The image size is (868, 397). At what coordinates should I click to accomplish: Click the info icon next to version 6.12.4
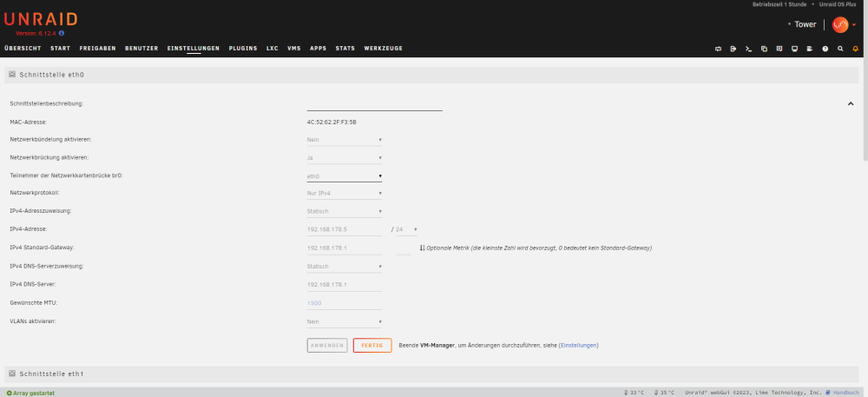tap(61, 33)
